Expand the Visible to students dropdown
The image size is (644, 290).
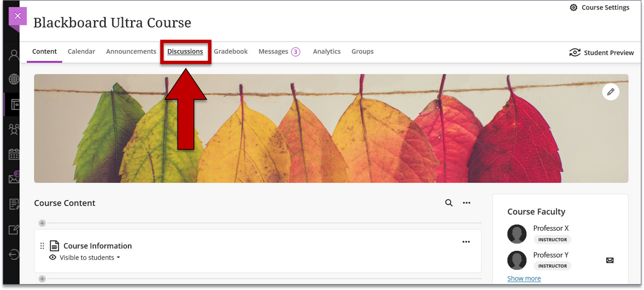point(90,257)
